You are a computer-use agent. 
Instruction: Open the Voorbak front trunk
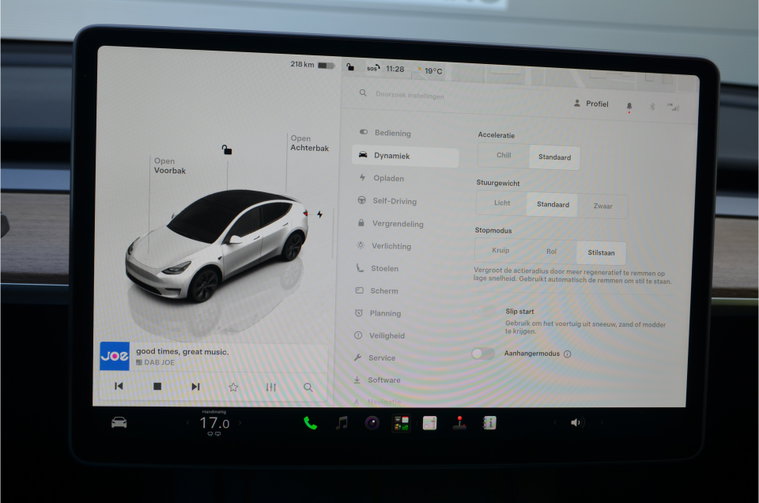[169, 166]
